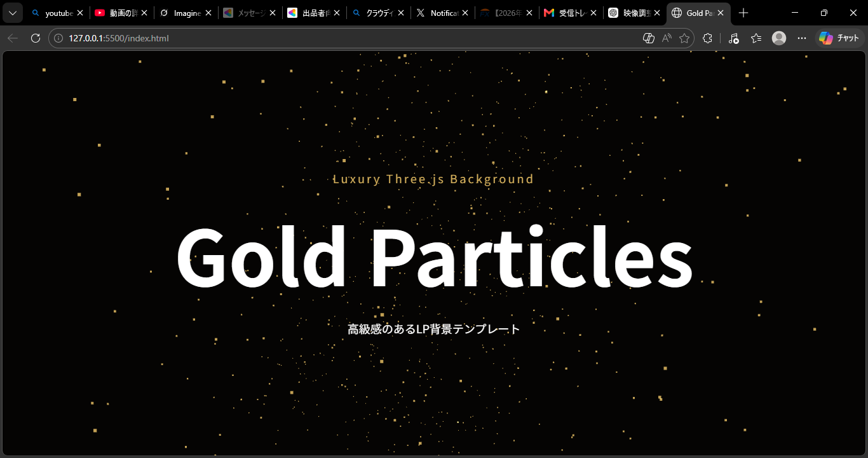The height and width of the screenshot is (458, 868).
Task: Close the youtube search tab
Action: pyautogui.click(x=80, y=13)
